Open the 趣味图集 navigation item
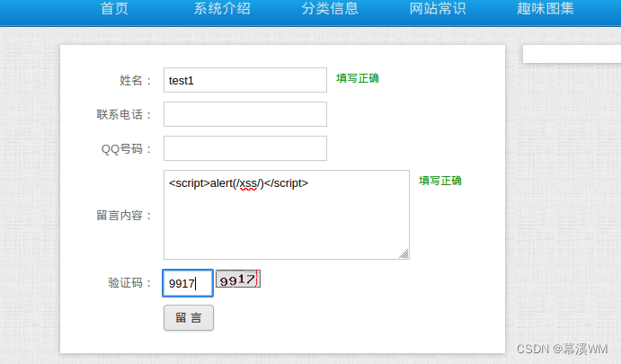 tap(545, 8)
